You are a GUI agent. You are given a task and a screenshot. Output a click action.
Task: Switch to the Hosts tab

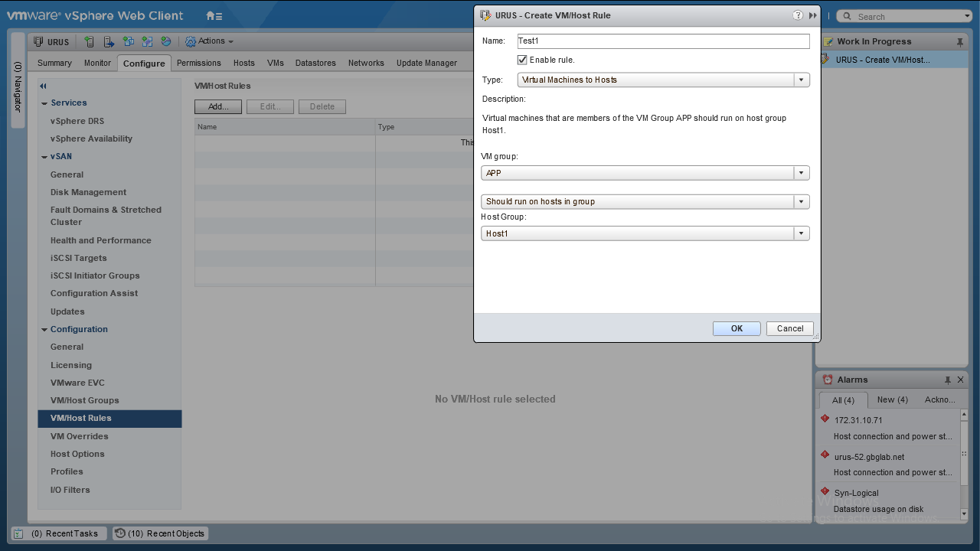pos(244,63)
